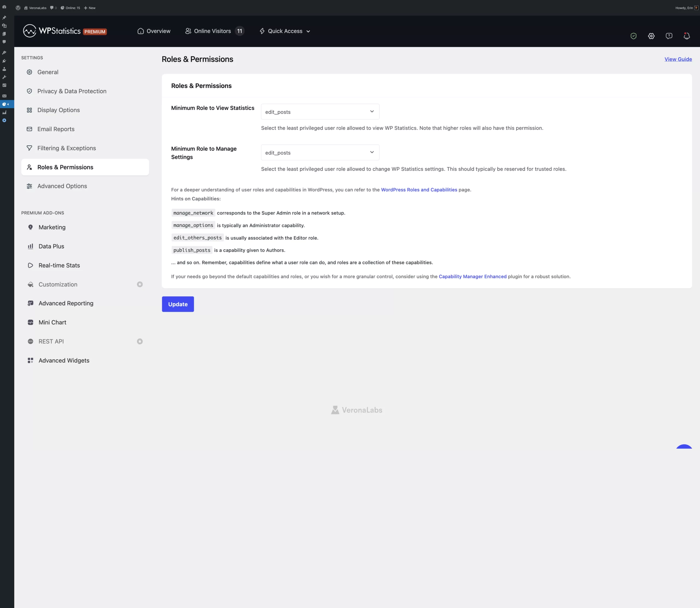Open Display Options settings
700x608 pixels.
(x=85, y=110)
